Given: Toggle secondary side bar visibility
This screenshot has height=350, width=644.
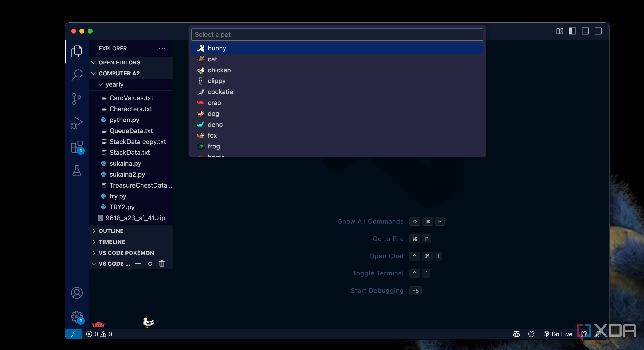Looking at the screenshot, I should point(598,31).
